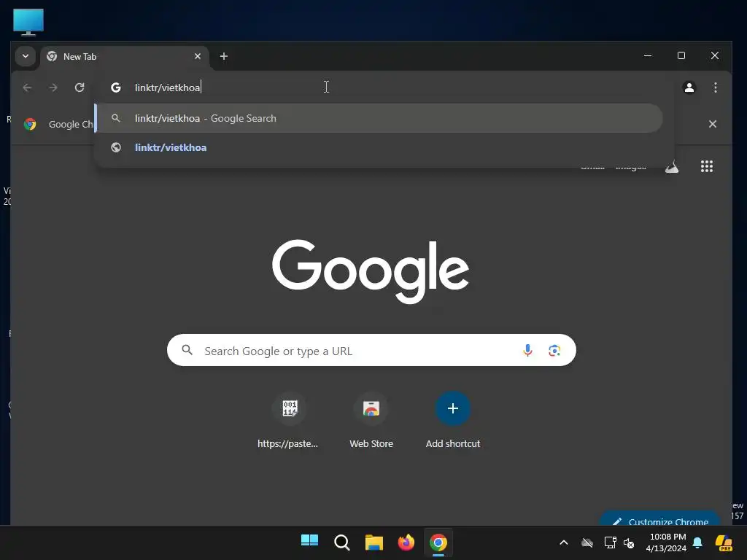This screenshot has height=560, width=747.
Task: Open Chrome three-dot menu
Action: point(715,87)
